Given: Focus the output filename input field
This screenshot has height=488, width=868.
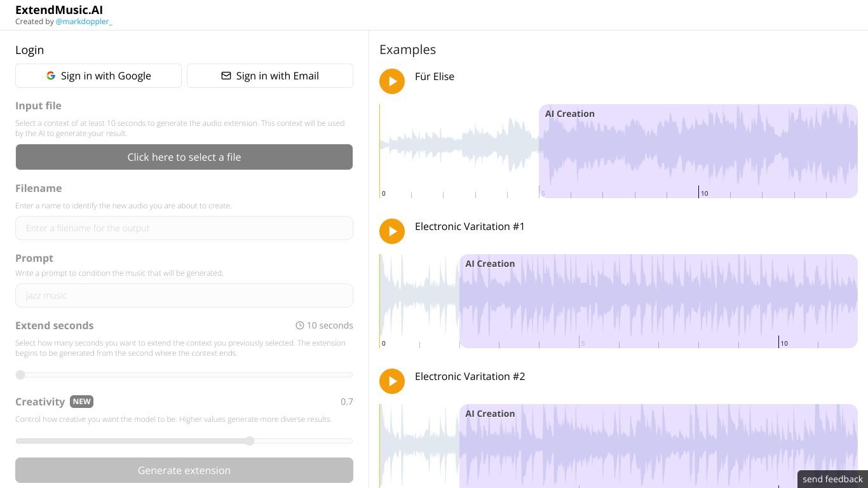Looking at the screenshot, I should (184, 228).
